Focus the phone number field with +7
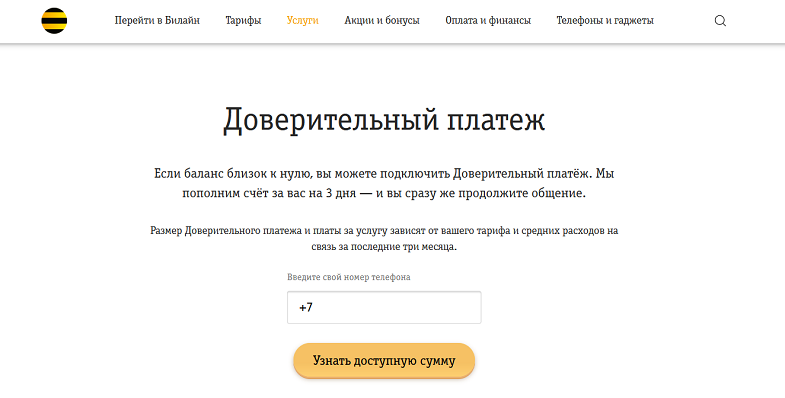Viewport: 785px width, 398px height. point(384,307)
